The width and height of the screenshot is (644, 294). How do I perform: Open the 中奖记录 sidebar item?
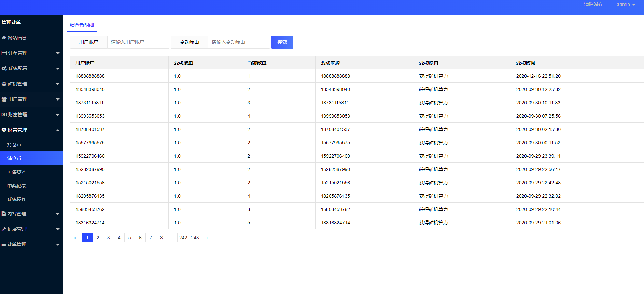click(x=17, y=186)
